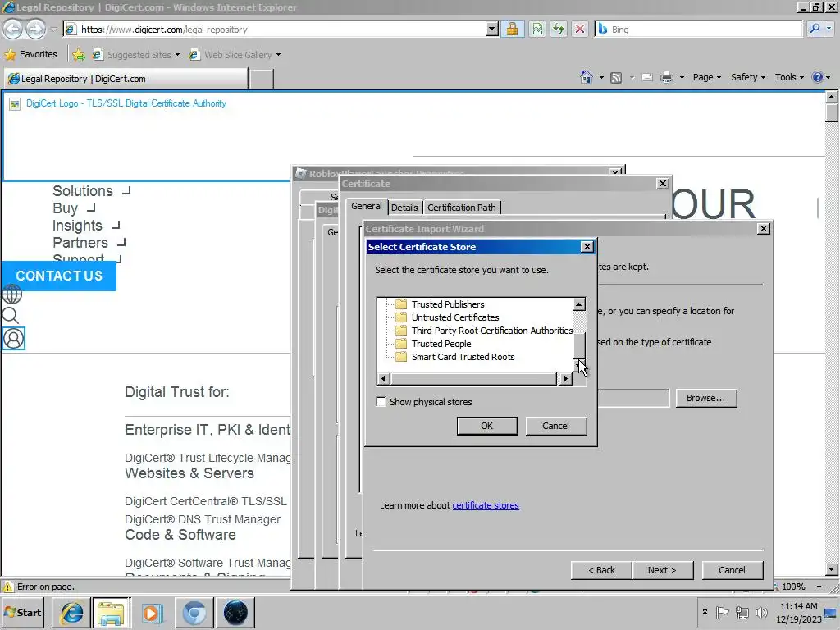The width and height of the screenshot is (840, 630).
Task: Select the Legal Repository browser tab
Action: [126, 79]
